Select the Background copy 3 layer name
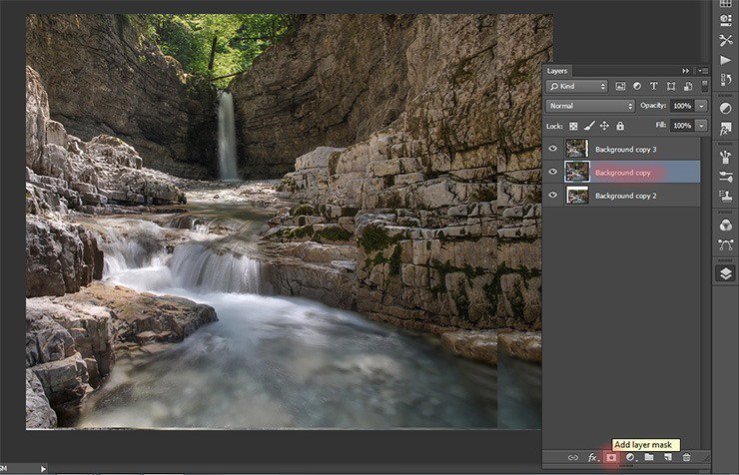Viewport: 739px width, 475px height. click(627, 149)
